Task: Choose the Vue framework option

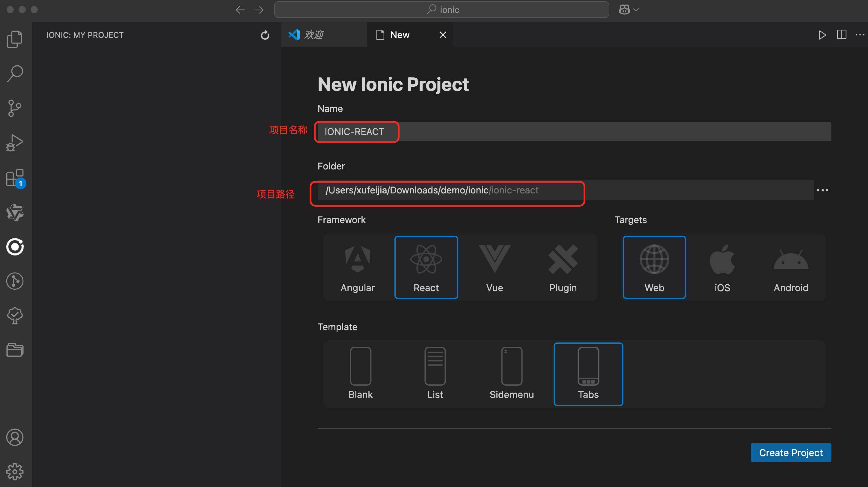Action: coord(494,267)
